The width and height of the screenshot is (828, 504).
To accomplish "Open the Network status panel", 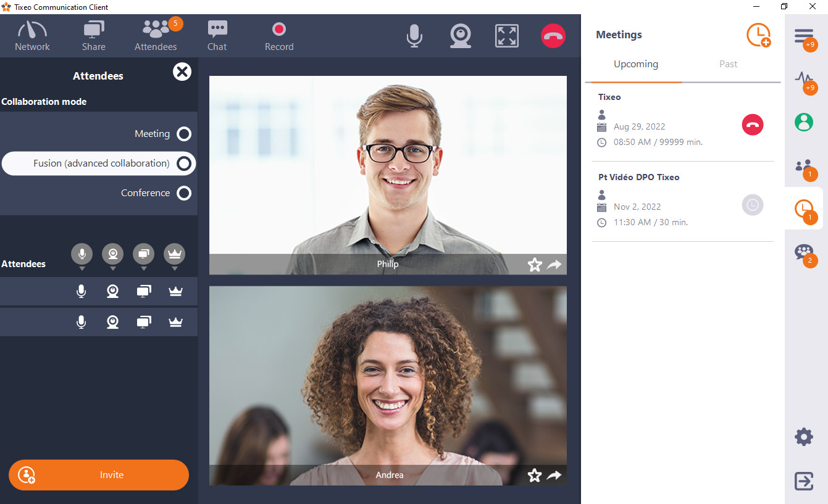I will point(32,36).
